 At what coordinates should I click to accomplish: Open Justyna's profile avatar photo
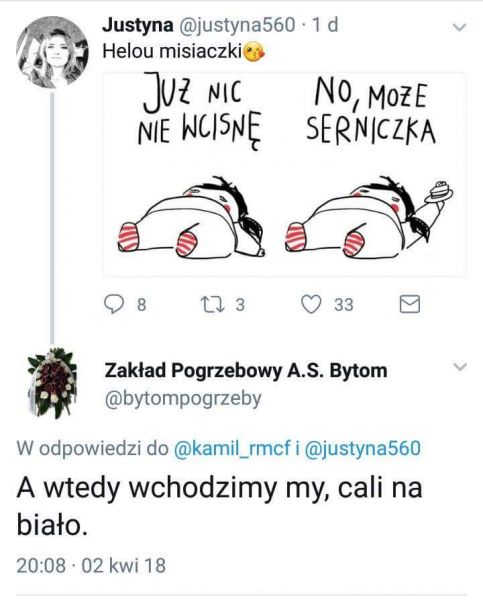(x=52, y=52)
